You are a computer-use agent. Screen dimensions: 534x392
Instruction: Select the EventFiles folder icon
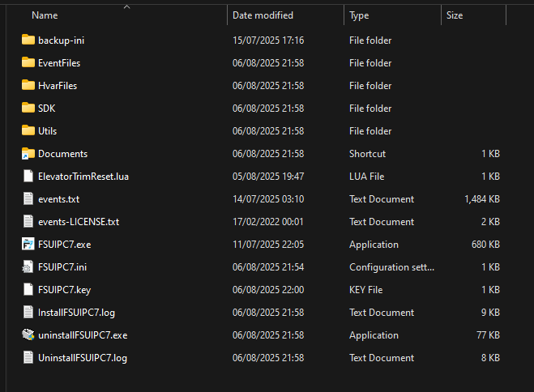(x=28, y=62)
